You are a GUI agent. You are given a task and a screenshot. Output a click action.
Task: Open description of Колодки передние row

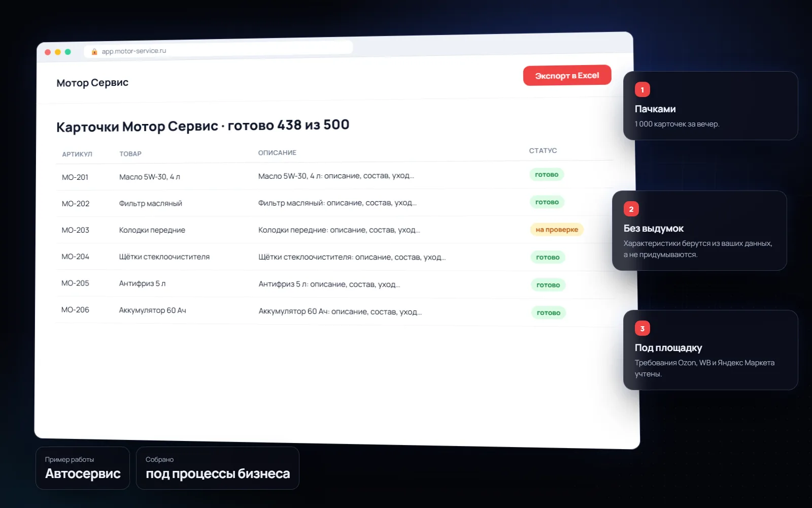(339, 230)
